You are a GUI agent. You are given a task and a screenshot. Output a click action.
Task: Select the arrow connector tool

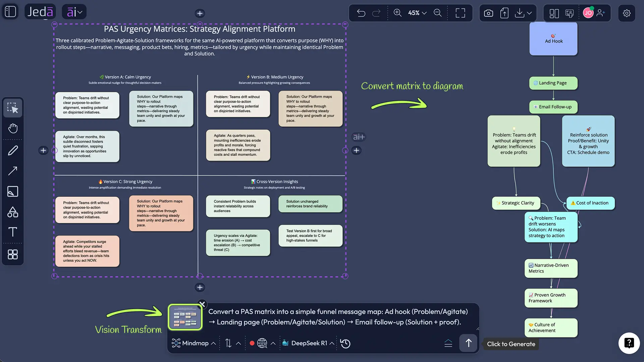[x=13, y=171]
